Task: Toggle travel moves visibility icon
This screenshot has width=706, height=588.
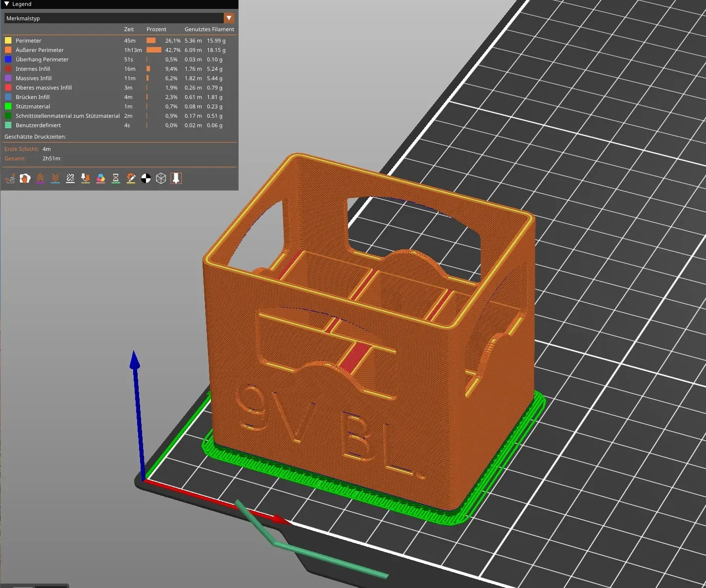Action: click(10, 178)
